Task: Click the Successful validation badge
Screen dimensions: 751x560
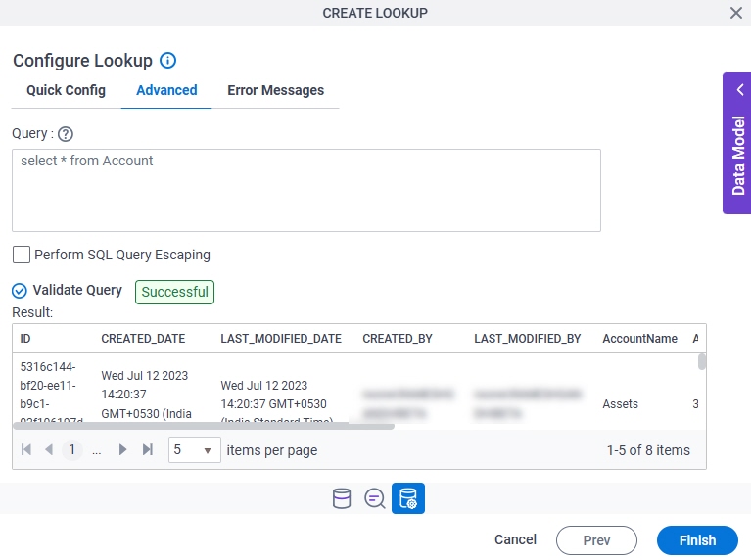Action: click(175, 292)
